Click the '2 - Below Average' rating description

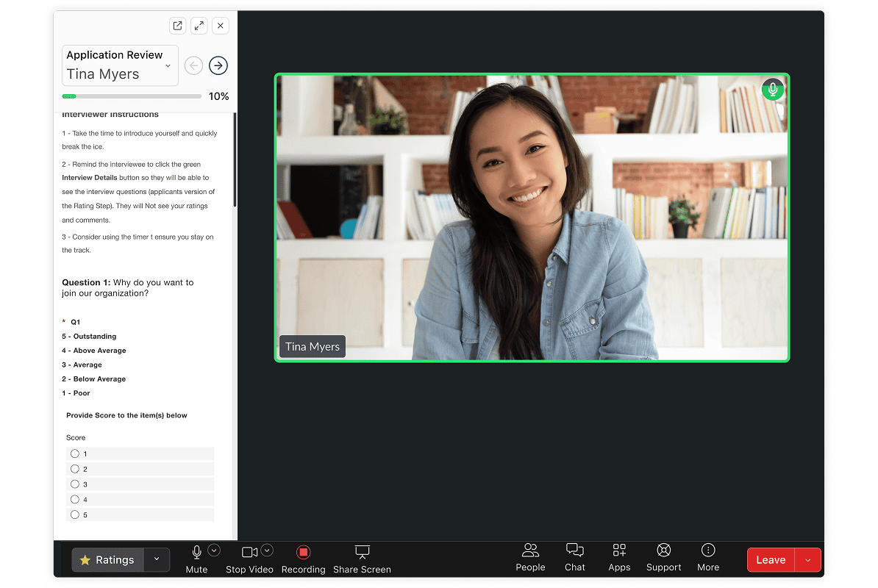[94, 379]
